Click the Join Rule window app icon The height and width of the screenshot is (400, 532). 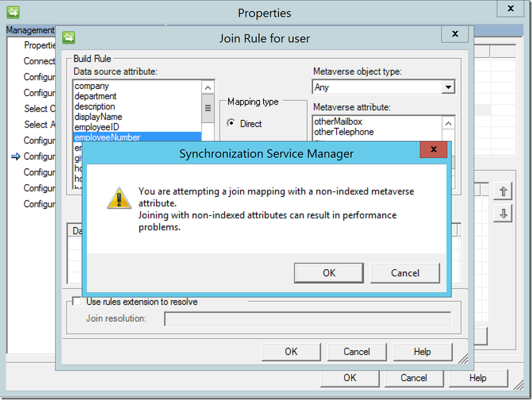(69, 38)
